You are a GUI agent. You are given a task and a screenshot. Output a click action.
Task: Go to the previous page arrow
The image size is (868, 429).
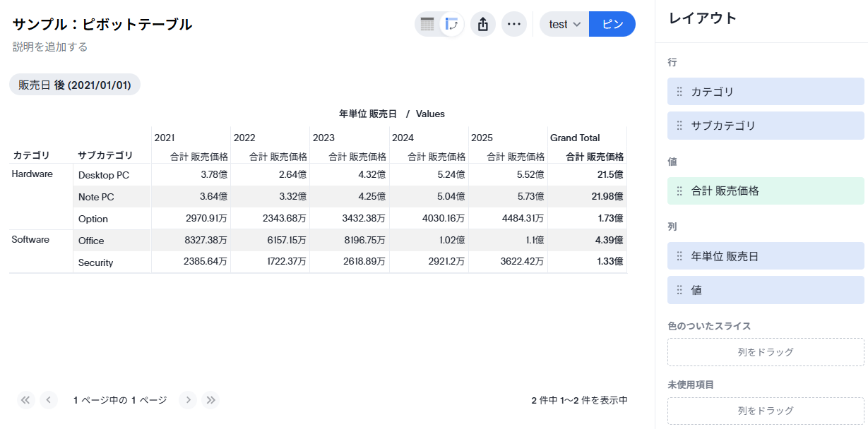(x=49, y=400)
